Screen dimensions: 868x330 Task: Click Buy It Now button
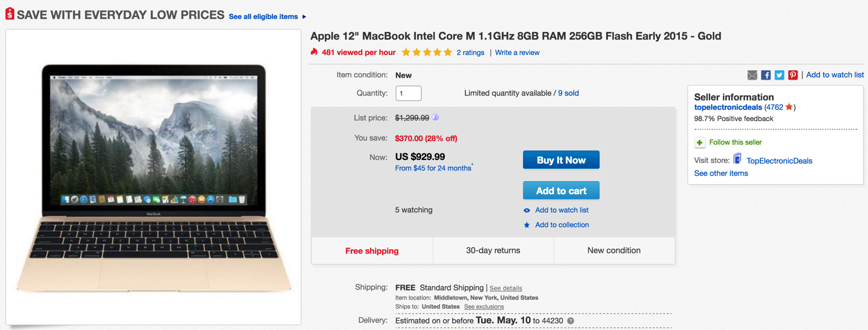pyautogui.click(x=561, y=160)
